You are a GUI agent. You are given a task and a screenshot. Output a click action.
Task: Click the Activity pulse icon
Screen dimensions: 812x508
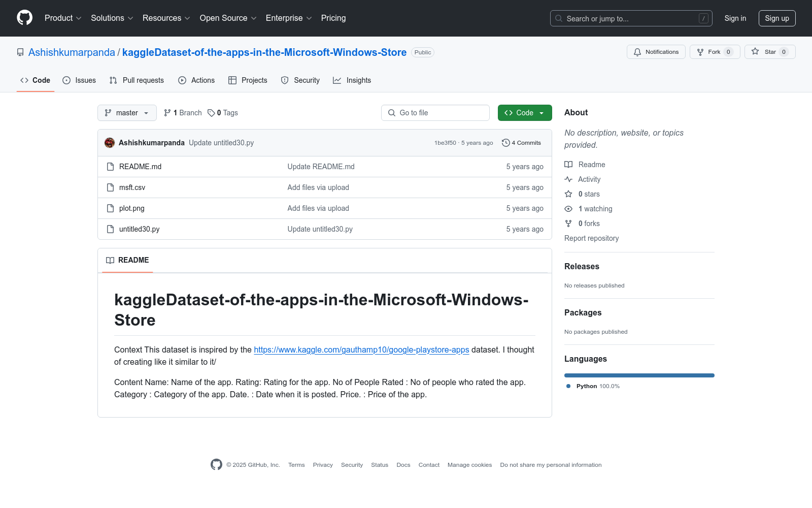pyautogui.click(x=568, y=179)
